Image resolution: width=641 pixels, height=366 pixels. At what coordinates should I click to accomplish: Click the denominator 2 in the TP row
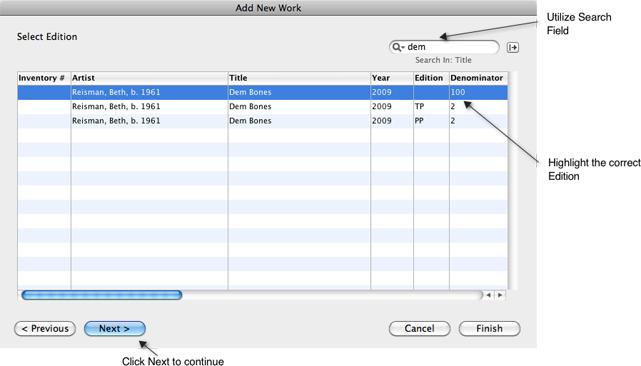coord(453,107)
